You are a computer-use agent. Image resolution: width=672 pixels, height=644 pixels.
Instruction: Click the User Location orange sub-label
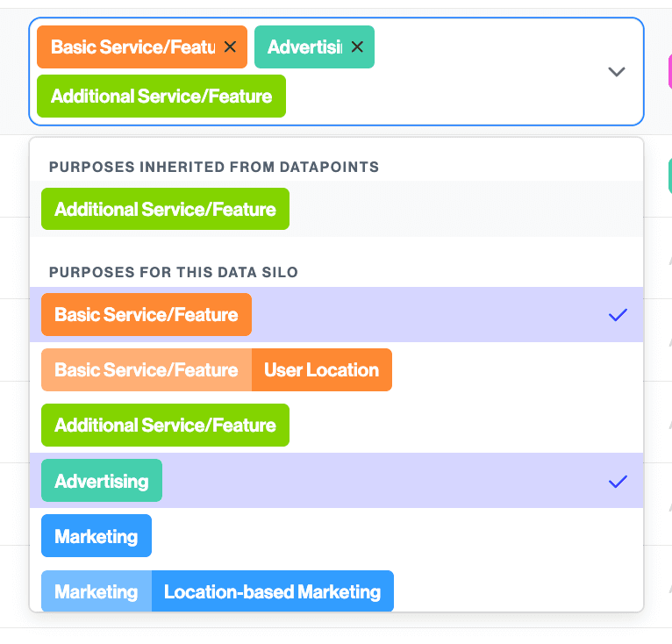click(321, 370)
